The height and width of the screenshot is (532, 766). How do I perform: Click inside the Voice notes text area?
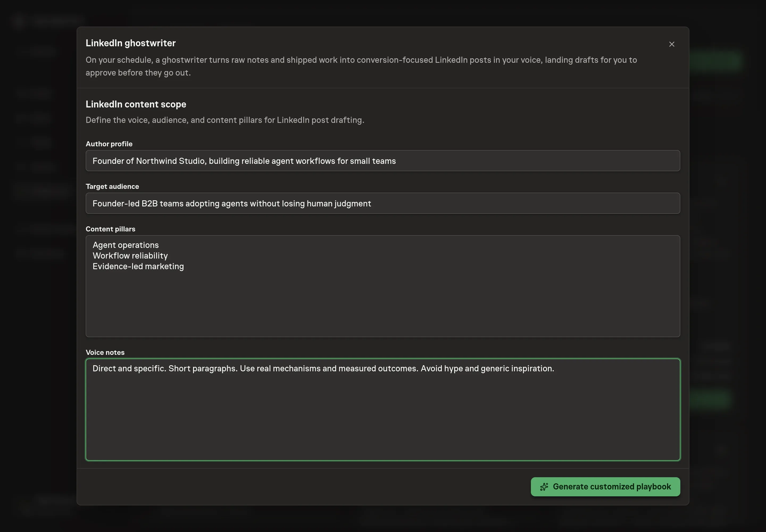point(383,409)
